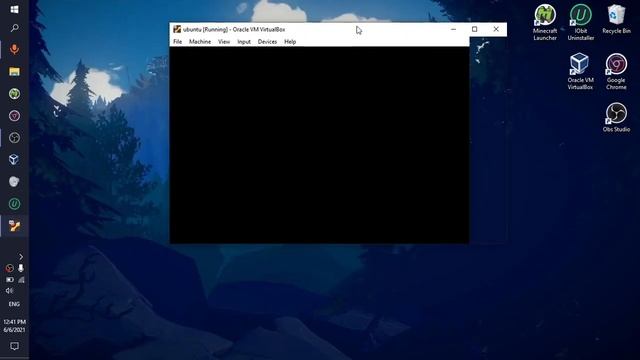Screen dimensions: 640x360
Task: Select Minecraft Launcher desktop shortcut
Action: 545,22
